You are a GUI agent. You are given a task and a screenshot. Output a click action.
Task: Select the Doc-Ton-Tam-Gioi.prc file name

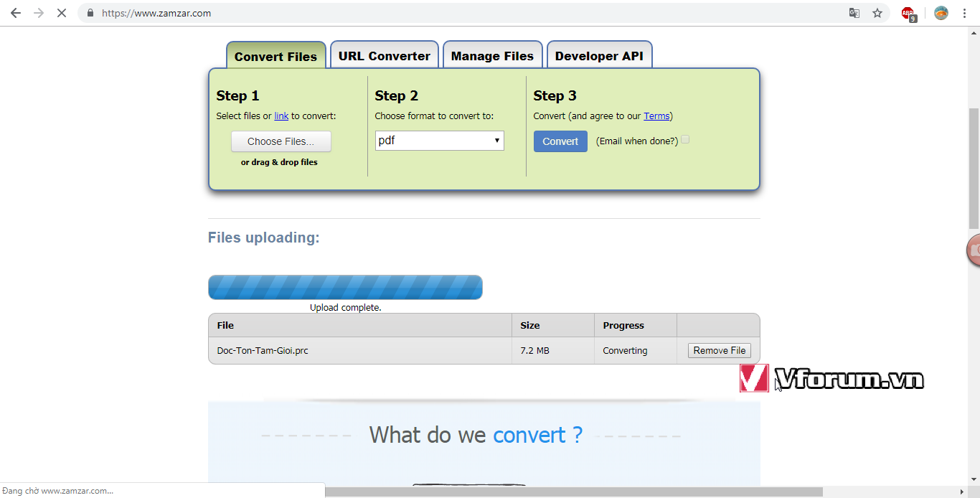(x=263, y=351)
